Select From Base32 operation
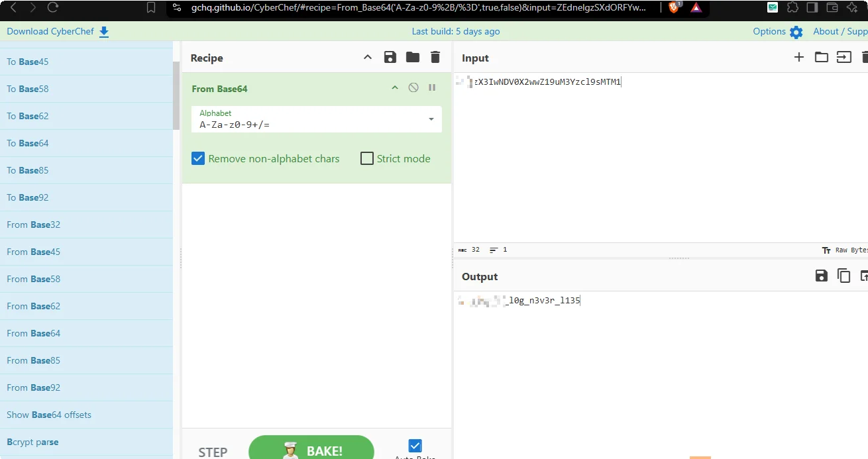The height and width of the screenshot is (459, 868). tap(86, 225)
